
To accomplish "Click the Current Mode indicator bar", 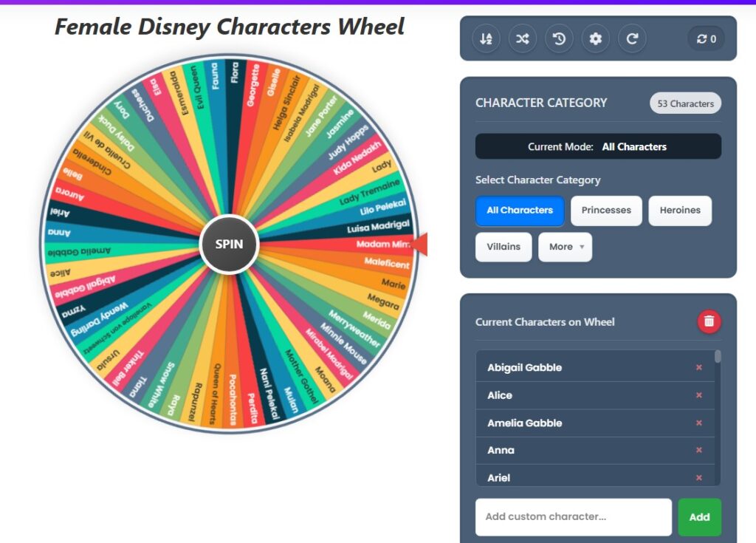I will (598, 146).
